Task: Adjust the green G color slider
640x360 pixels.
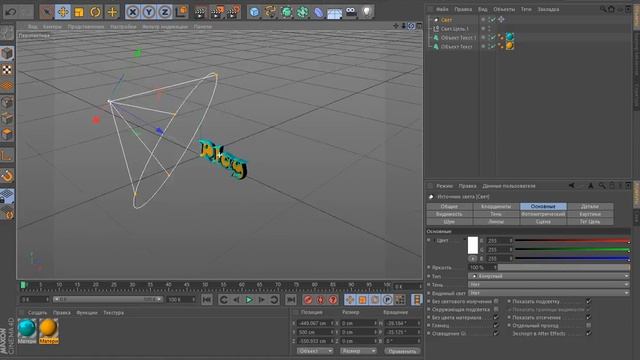Action: [572, 250]
